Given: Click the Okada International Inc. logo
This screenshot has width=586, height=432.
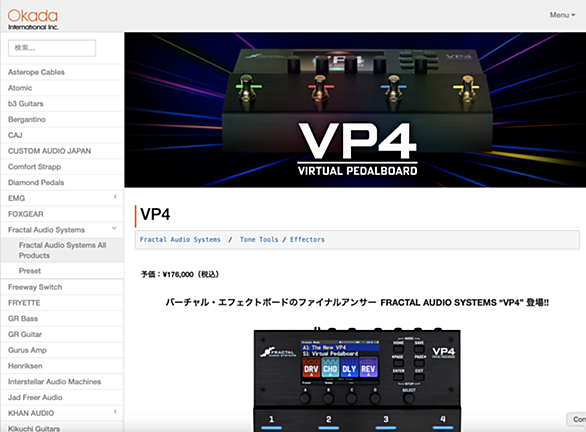Looking at the screenshot, I should point(33,19).
